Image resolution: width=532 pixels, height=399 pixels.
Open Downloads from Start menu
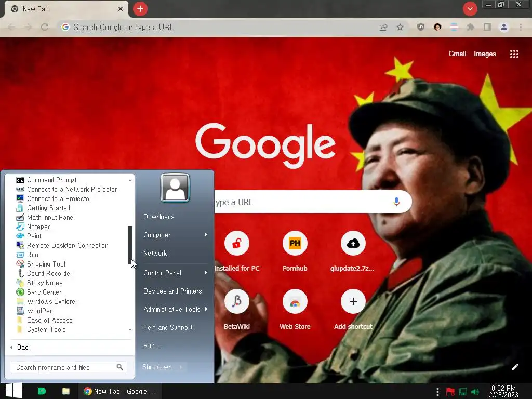(x=159, y=217)
